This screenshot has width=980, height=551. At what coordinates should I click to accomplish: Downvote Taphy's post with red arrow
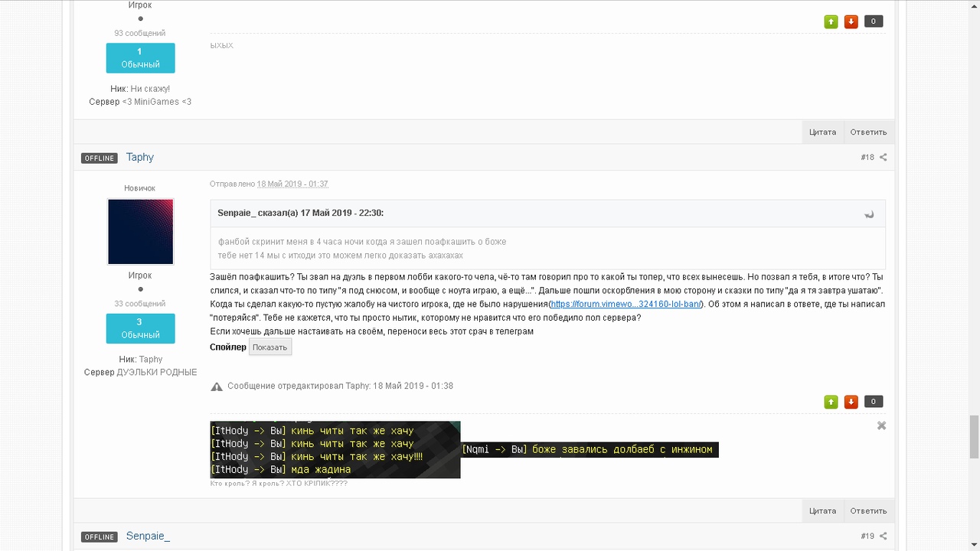coord(851,402)
